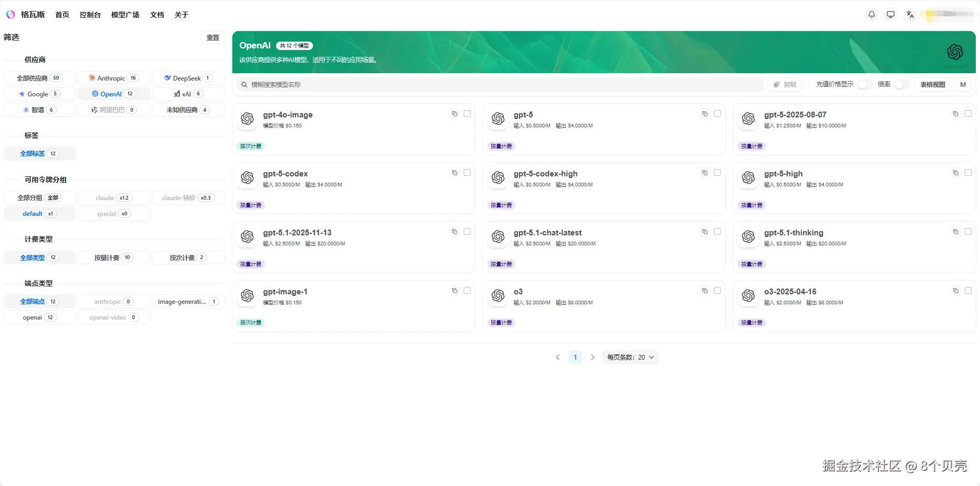Tick the o3-2025-04-16 checkbox

(x=968, y=291)
